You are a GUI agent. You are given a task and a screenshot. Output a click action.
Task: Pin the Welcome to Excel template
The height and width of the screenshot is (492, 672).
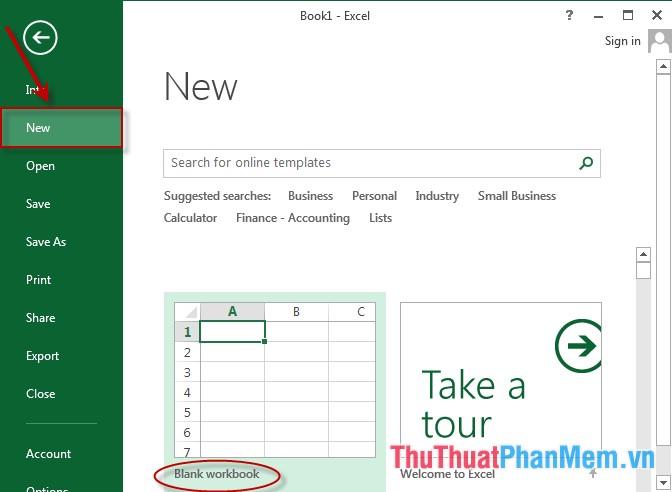coord(593,473)
